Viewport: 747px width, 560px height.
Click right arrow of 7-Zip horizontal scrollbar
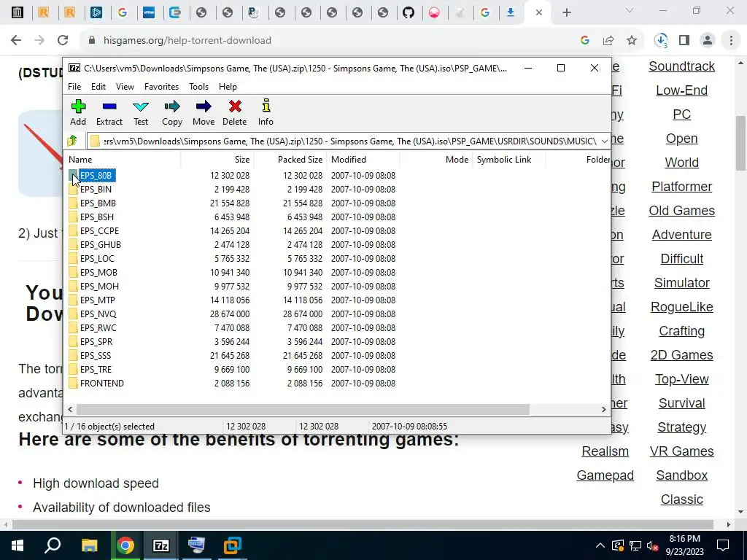603,410
